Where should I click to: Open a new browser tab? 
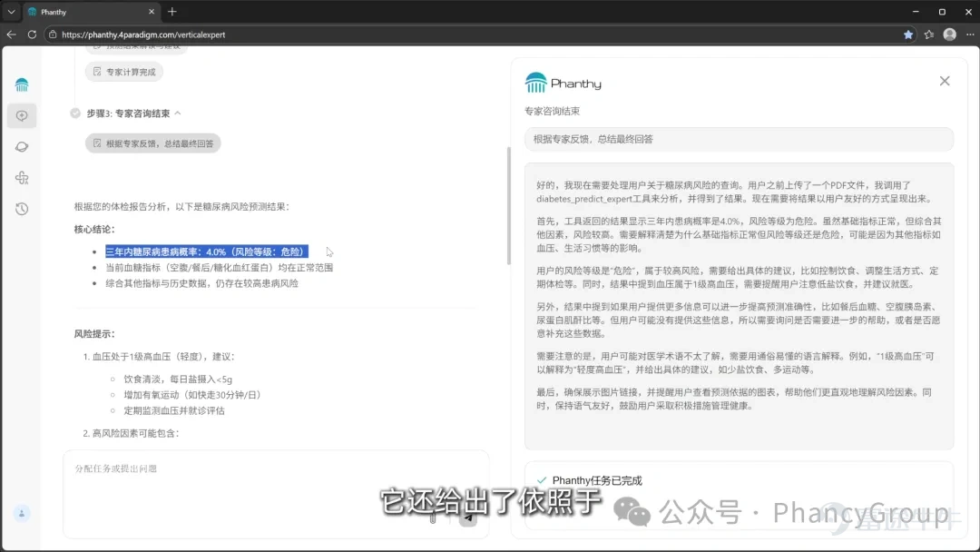click(x=172, y=12)
